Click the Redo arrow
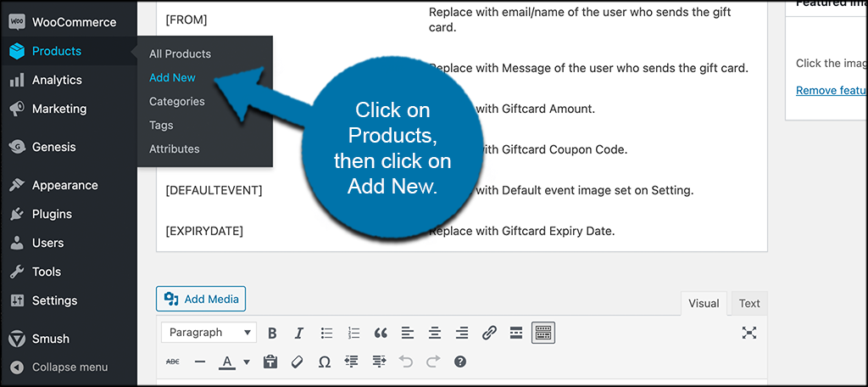Viewport: 868px width, 387px height. point(433,362)
